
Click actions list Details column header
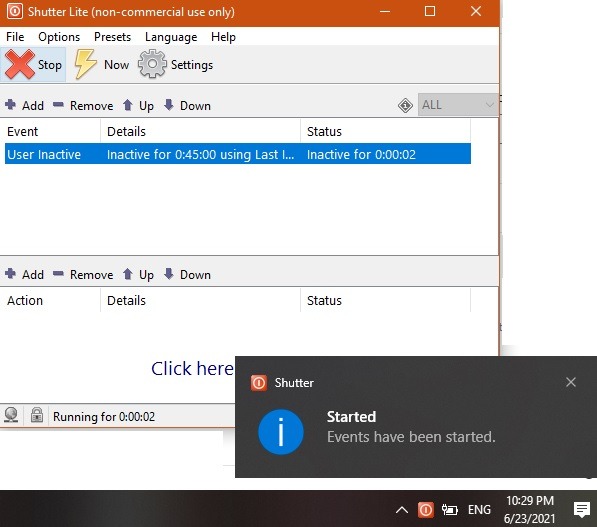click(200, 300)
